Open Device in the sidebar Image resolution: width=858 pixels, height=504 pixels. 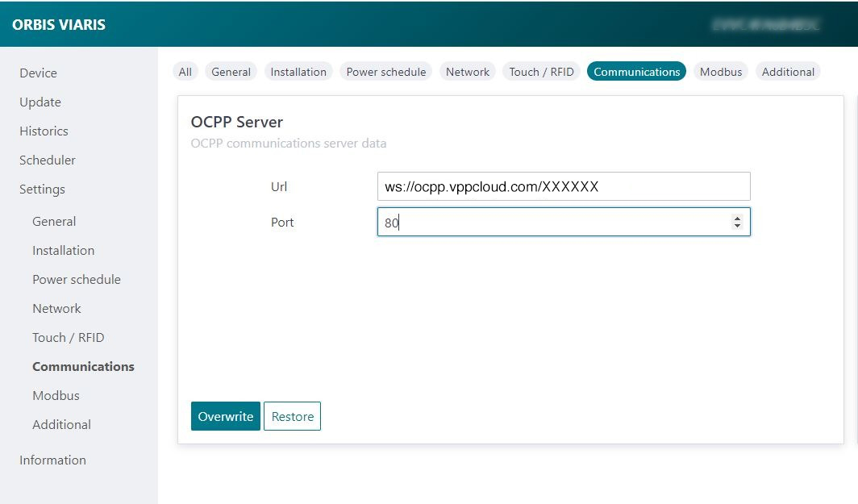38,73
